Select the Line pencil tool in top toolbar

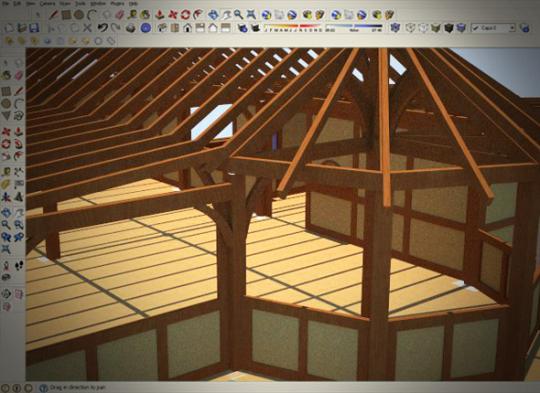point(53,15)
